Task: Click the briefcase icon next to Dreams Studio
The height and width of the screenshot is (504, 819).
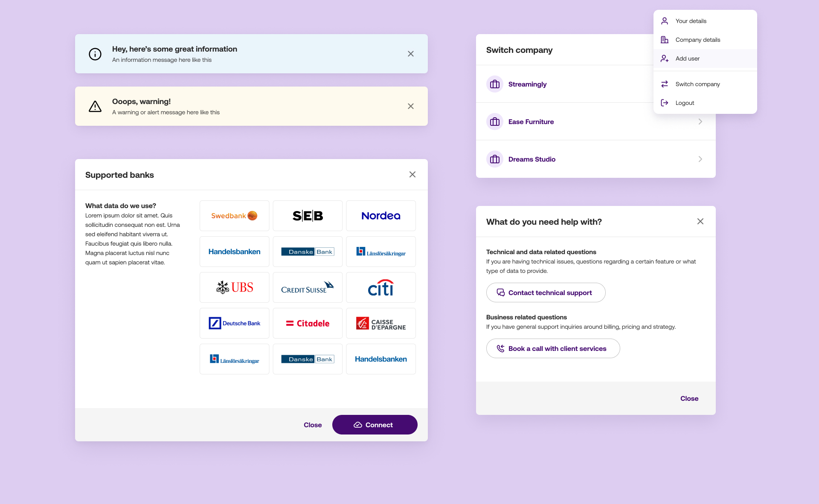Action: coord(495,159)
